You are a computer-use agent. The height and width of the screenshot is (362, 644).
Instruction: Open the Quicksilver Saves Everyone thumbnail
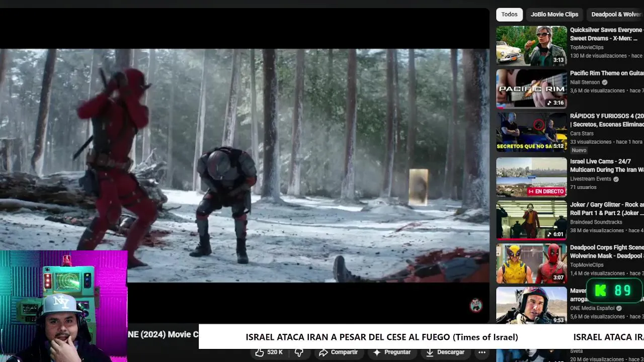(531, 46)
